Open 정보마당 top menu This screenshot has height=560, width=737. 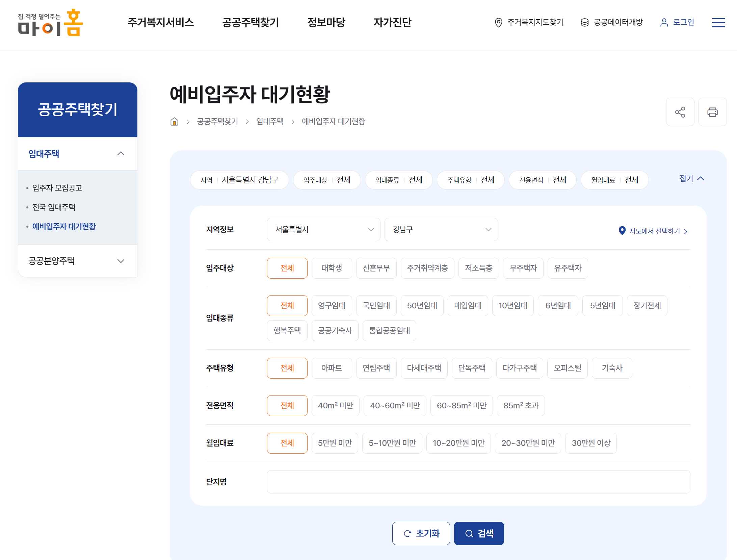point(326,23)
